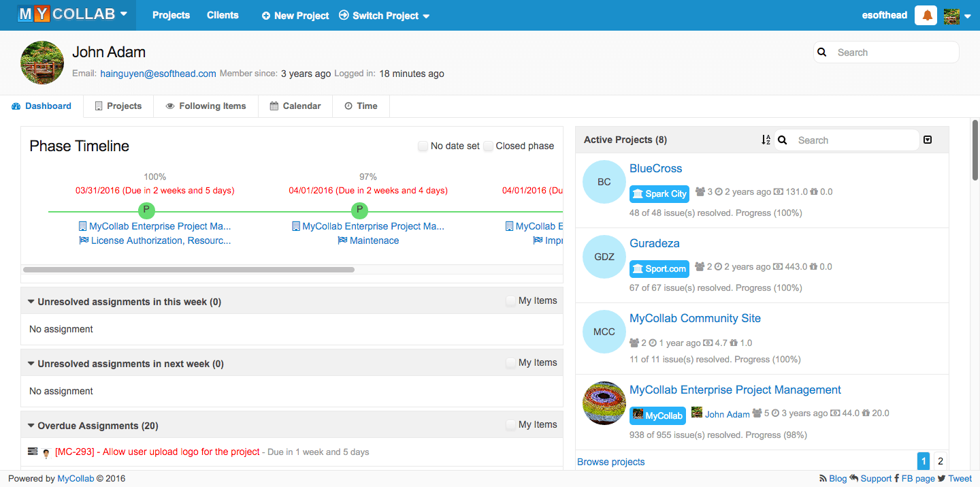The width and height of the screenshot is (980, 487).
Task: Open the user avatar dropdown at top right
Action: (955, 15)
